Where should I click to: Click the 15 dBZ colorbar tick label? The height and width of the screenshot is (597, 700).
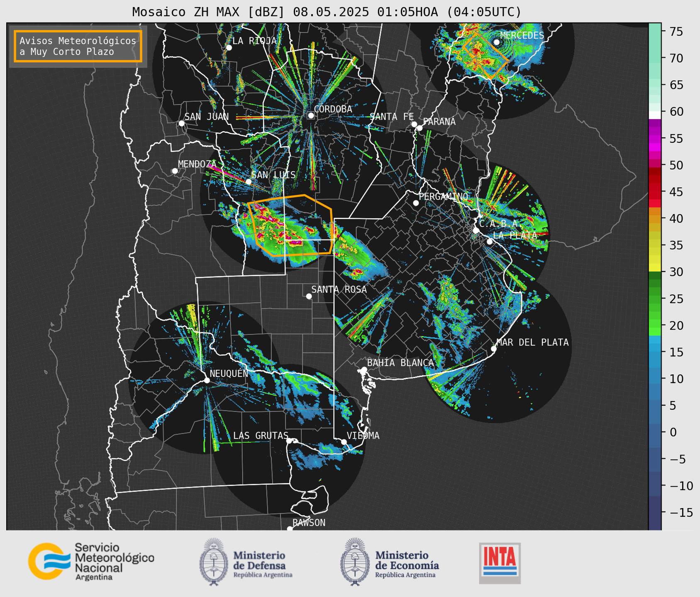point(676,352)
